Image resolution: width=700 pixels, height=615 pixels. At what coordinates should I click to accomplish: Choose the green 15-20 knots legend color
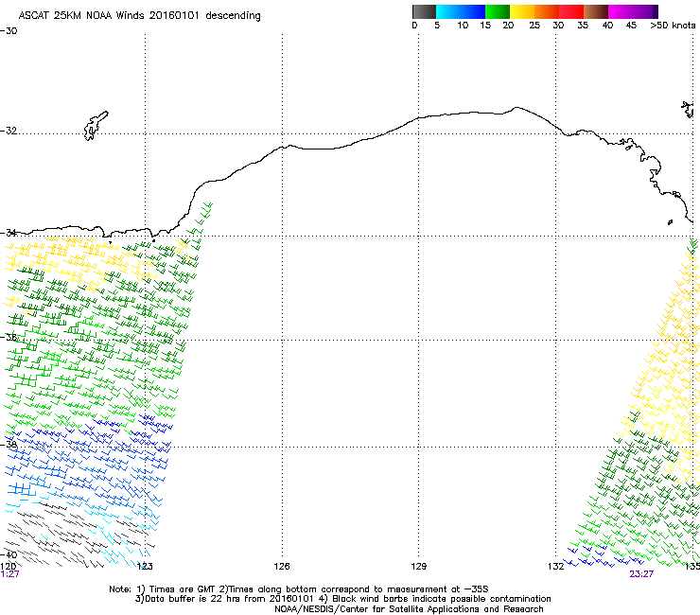point(498,11)
